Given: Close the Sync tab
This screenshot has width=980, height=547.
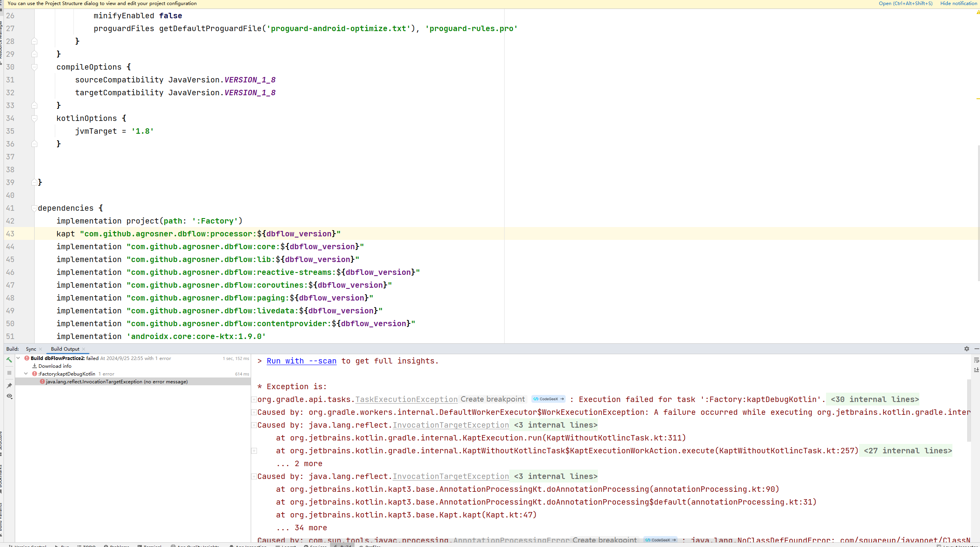Looking at the screenshot, I should (40, 349).
